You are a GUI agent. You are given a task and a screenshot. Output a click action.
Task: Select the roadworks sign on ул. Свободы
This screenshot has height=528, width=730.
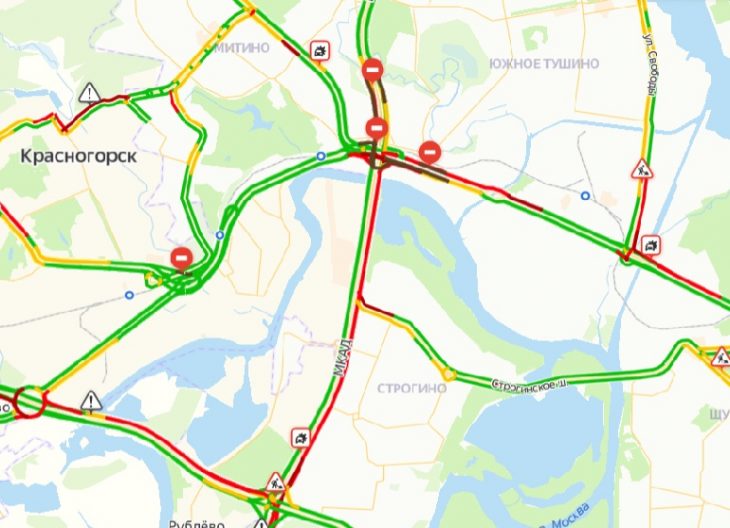[x=642, y=169]
